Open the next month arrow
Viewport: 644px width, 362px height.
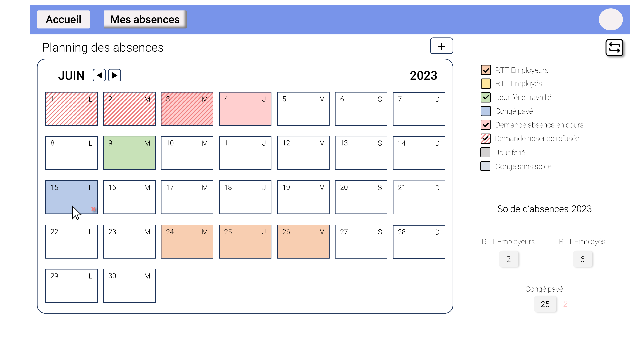(115, 75)
